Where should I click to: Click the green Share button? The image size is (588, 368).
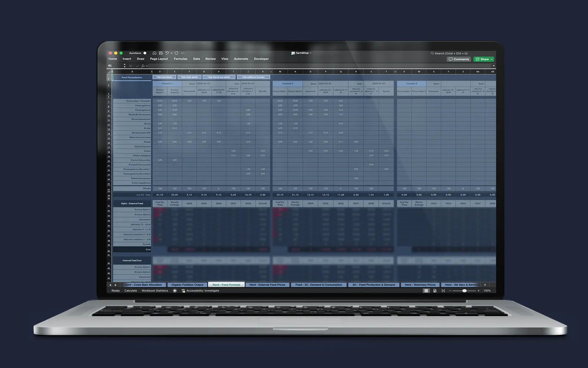(484, 59)
